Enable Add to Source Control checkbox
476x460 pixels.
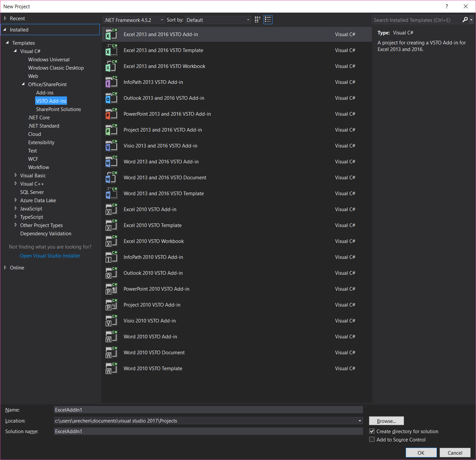tap(372, 439)
